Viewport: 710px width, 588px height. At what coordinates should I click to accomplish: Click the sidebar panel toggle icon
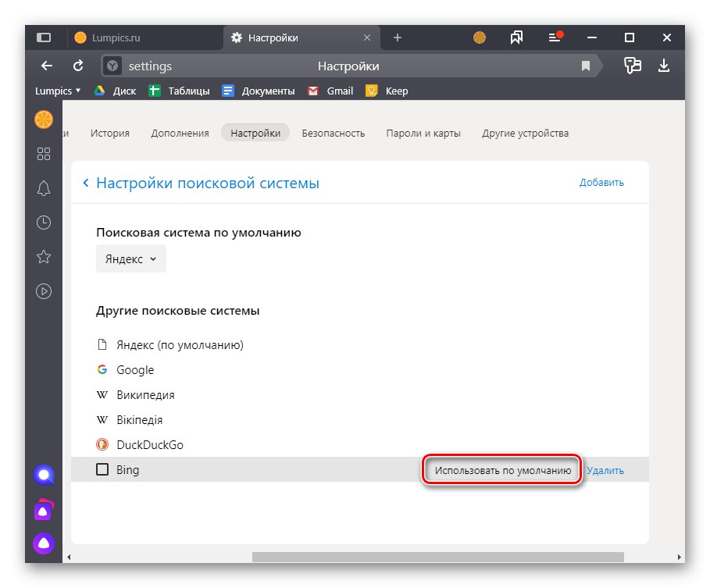(x=44, y=37)
